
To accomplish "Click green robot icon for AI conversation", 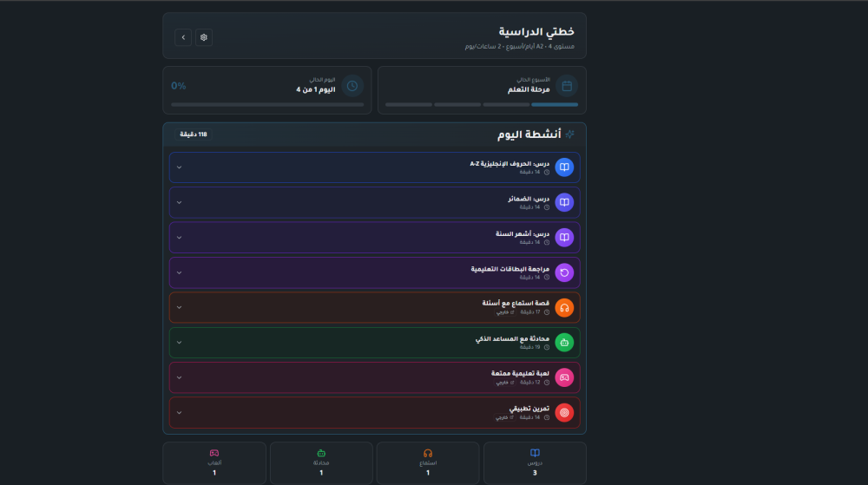I will 564,342.
